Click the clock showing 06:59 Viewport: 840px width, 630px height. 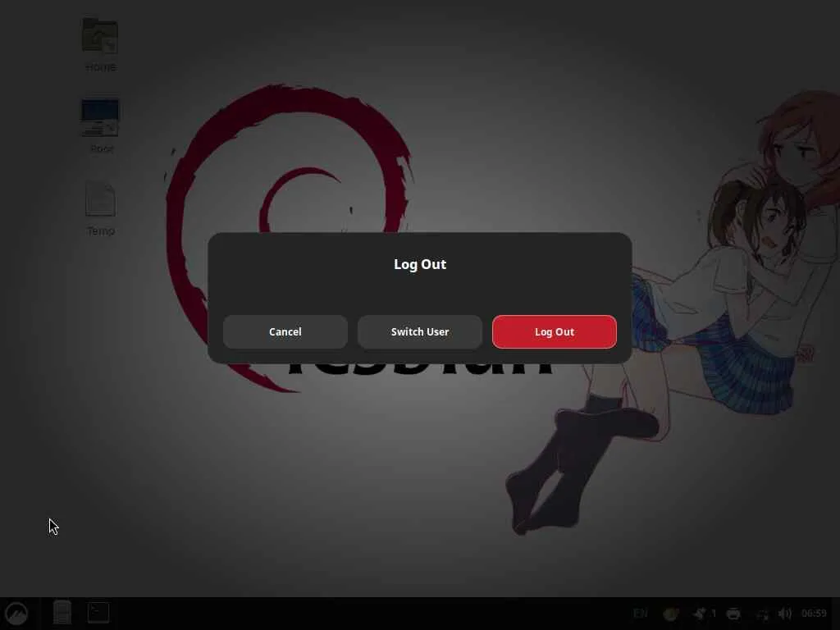(814, 614)
